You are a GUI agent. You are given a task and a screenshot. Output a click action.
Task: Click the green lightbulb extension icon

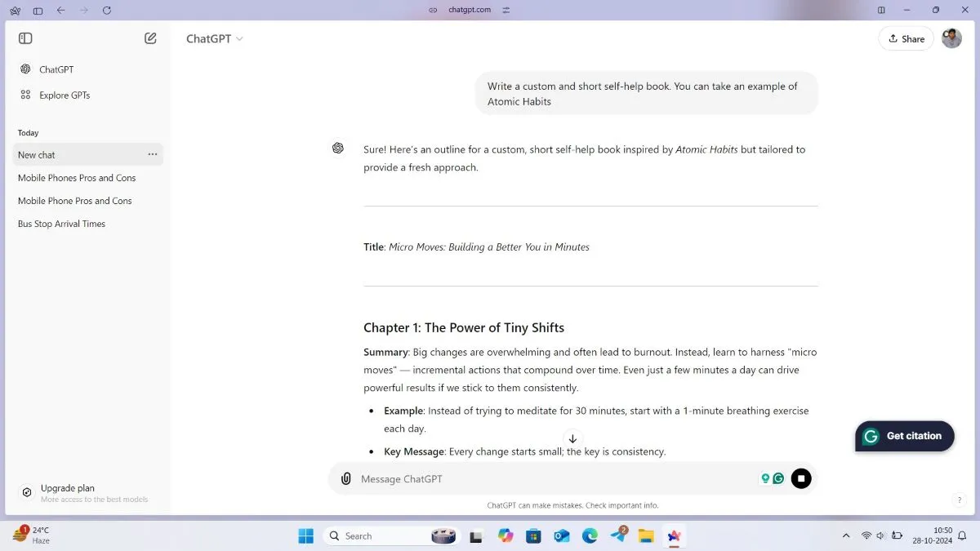[765, 478]
